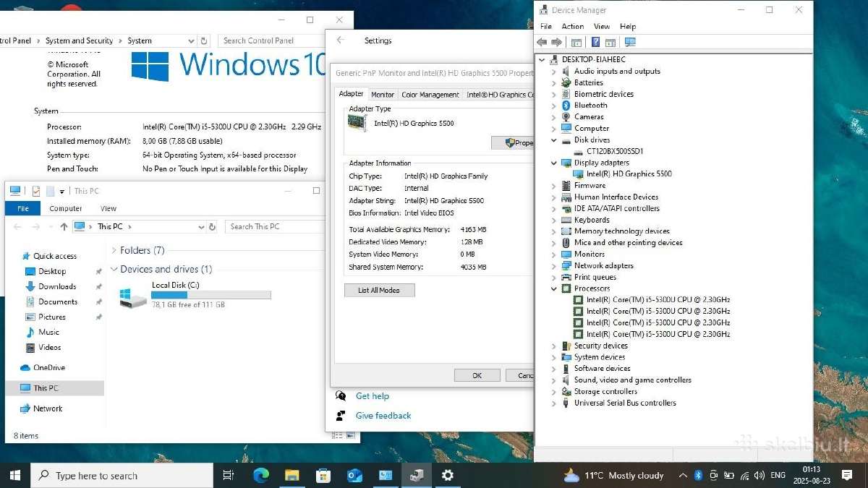Click the taskbar Type here to search box
Viewport: 868px width, 488px height.
pos(122,475)
